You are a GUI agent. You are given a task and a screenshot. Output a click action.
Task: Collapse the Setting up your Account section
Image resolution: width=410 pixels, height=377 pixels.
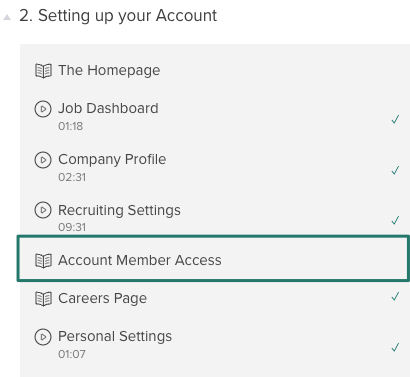tap(7, 17)
